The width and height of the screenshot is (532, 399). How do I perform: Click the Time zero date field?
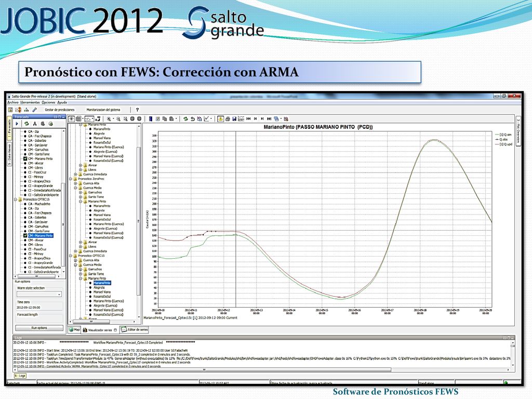[39, 308]
